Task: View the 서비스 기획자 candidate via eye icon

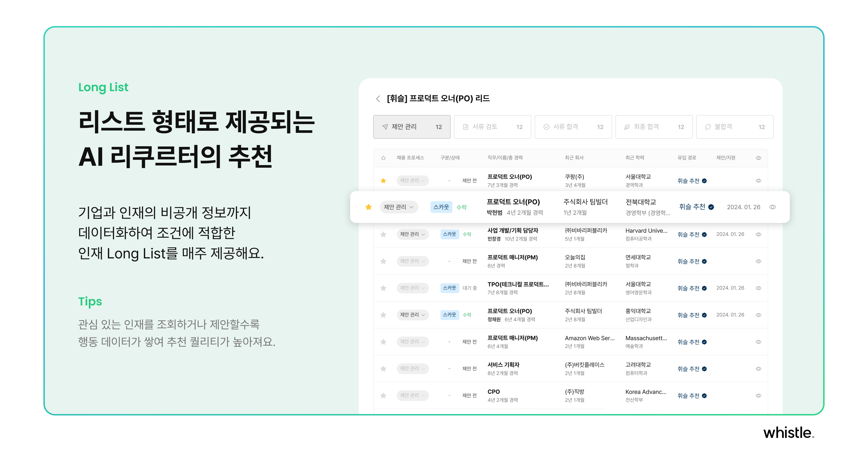Action: tap(758, 369)
